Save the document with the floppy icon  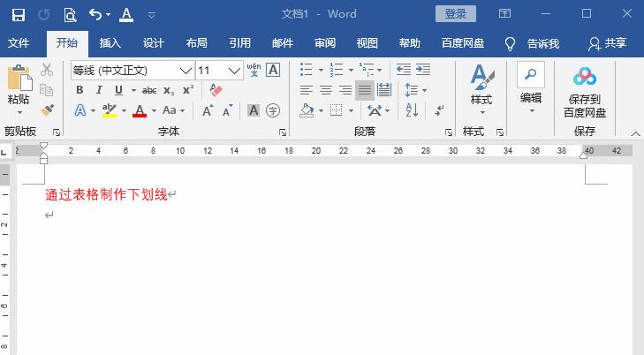(19, 15)
